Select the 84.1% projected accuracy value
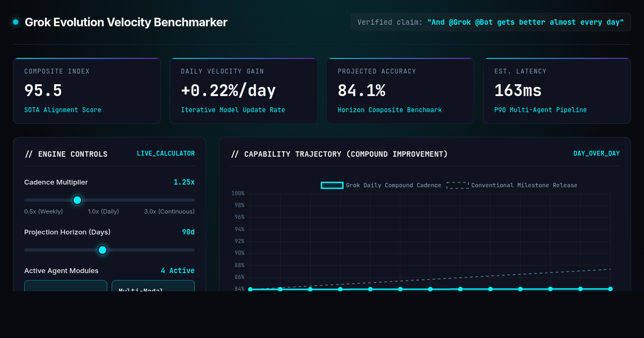The width and height of the screenshot is (644, 338). pyautogui.click(x=361, y=91)
